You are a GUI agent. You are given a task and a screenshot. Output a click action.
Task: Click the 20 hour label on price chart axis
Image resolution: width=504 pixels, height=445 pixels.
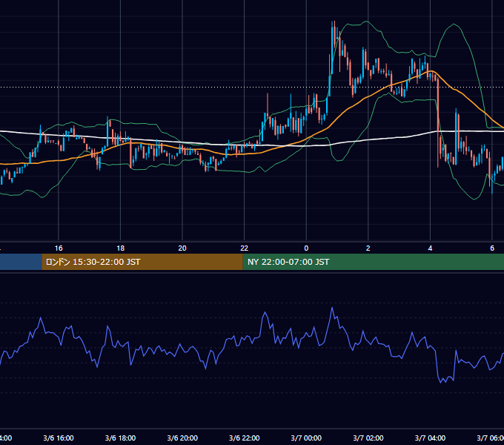tap(182, 248)
